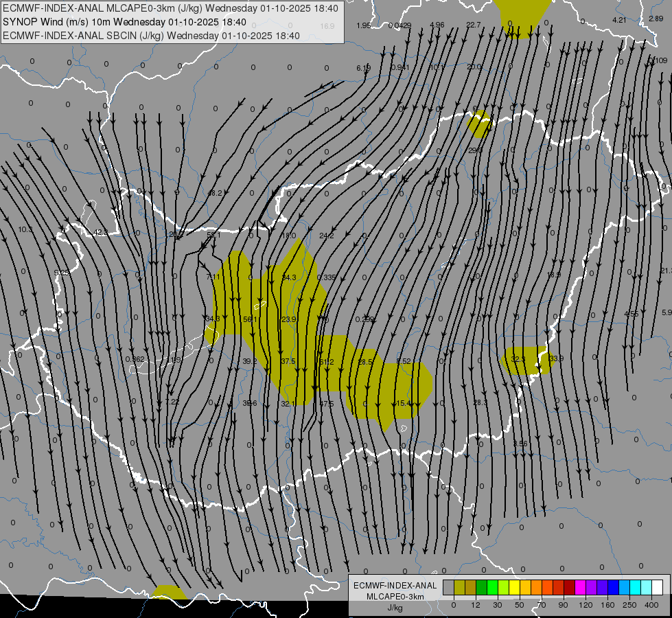Click the legend unit label J/kg
Viewport: 672px width, 618px height.
[x=395, y=608]
